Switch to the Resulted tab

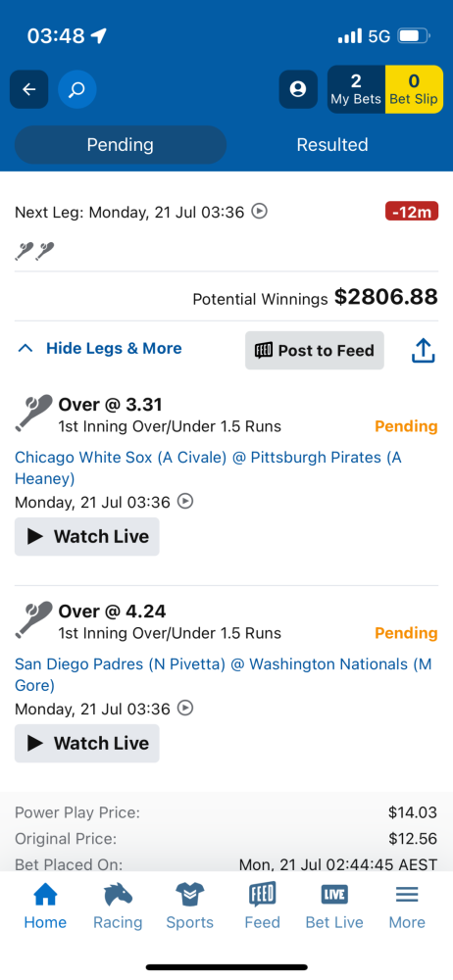pos(332,145)
